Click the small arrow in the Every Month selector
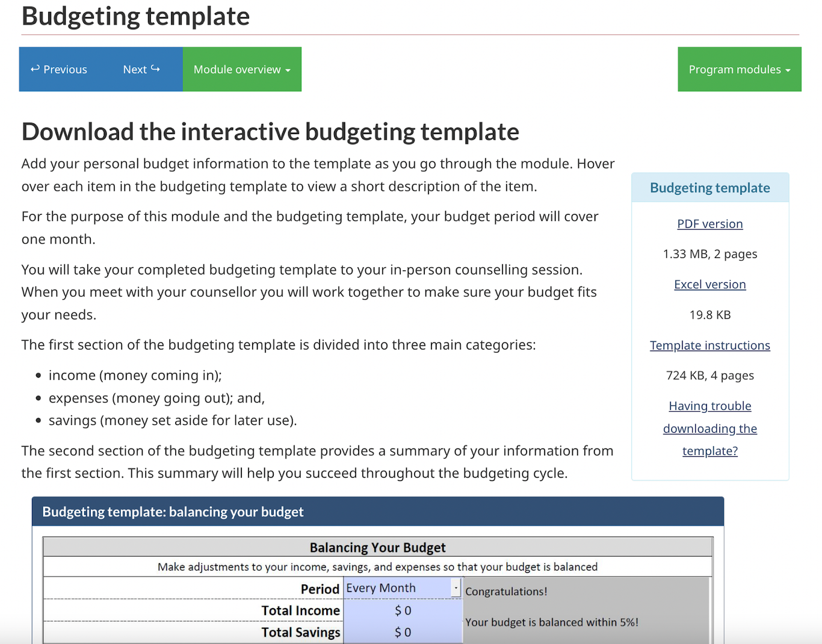This screenshot has width=822, height=644. click(x=456, y=587)
